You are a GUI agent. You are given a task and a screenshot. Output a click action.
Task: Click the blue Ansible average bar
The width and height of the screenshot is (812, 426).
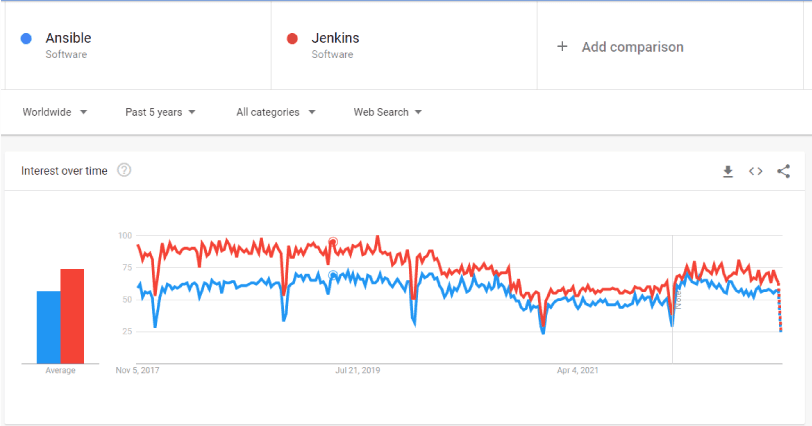coord(48,327)
